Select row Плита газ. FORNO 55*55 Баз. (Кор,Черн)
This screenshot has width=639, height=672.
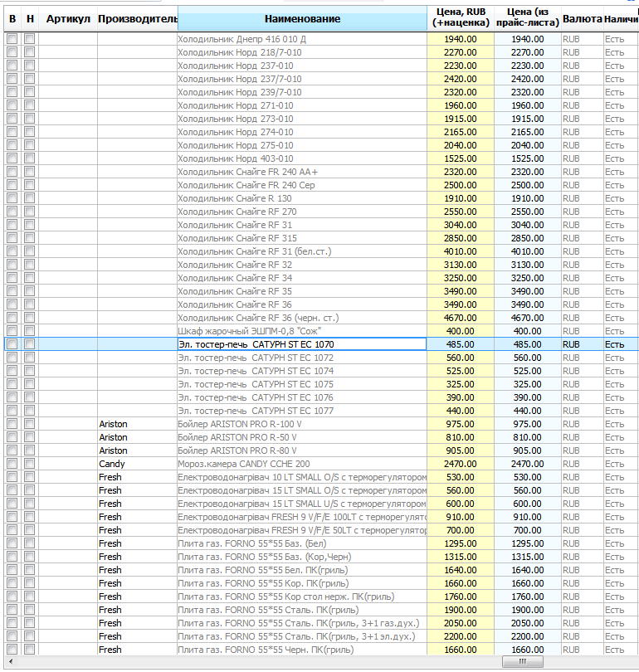(x=321, y=558)
